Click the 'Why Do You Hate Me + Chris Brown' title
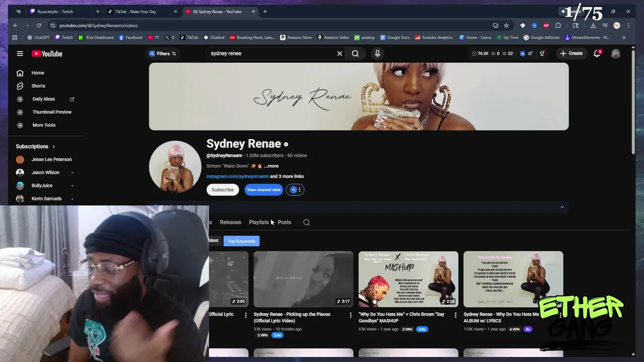This screenshot has height=362, width=644. coord(401,317)
